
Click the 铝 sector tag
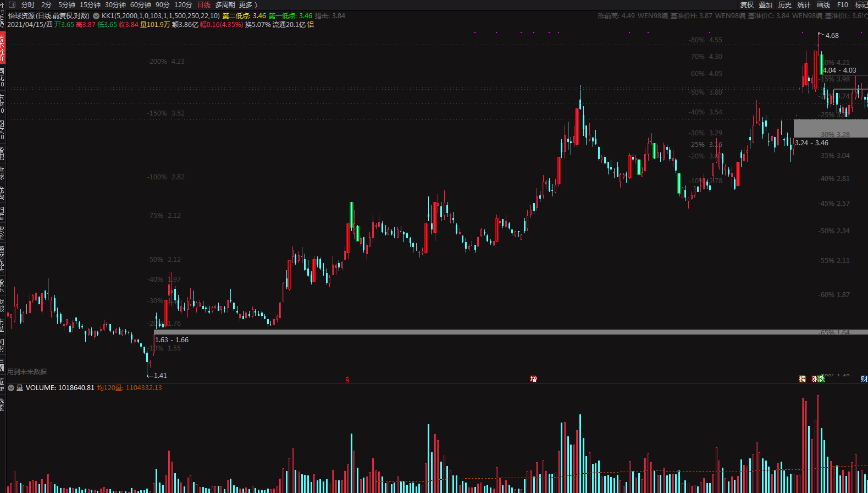tap(311, 25)
